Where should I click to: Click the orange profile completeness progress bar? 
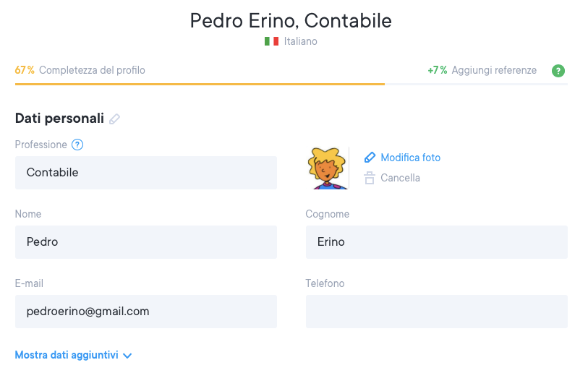pos(200,84)
